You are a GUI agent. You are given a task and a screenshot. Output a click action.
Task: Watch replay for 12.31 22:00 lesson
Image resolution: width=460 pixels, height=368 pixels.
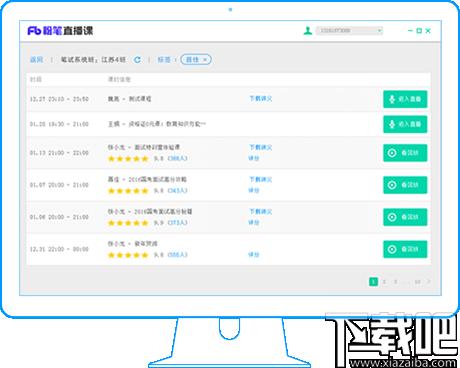[405, 249]
